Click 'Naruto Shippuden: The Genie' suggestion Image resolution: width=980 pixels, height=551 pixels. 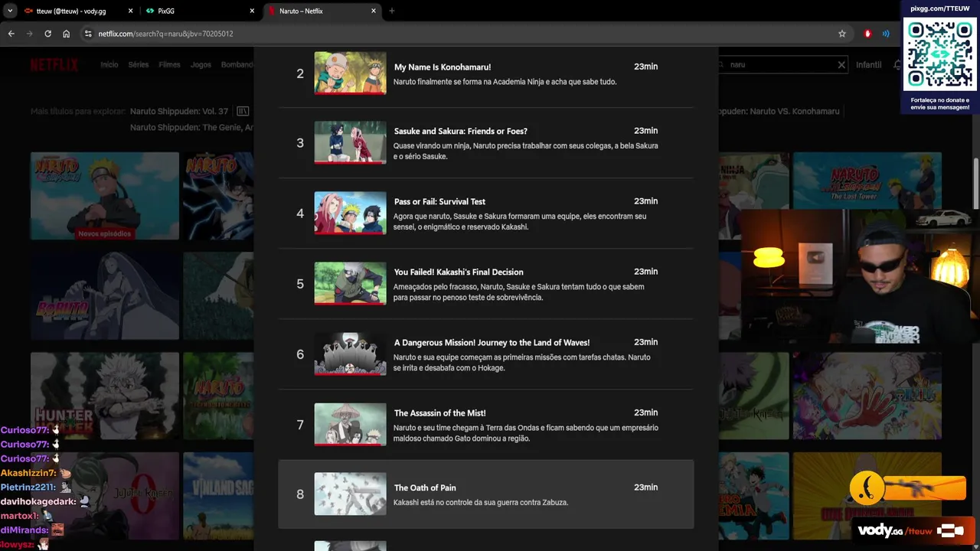[191, 127]
